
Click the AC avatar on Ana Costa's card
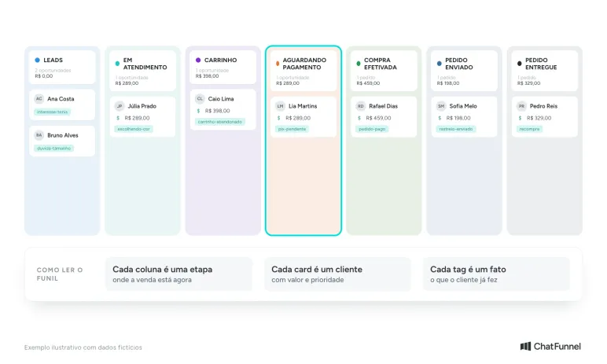point(39,99)
